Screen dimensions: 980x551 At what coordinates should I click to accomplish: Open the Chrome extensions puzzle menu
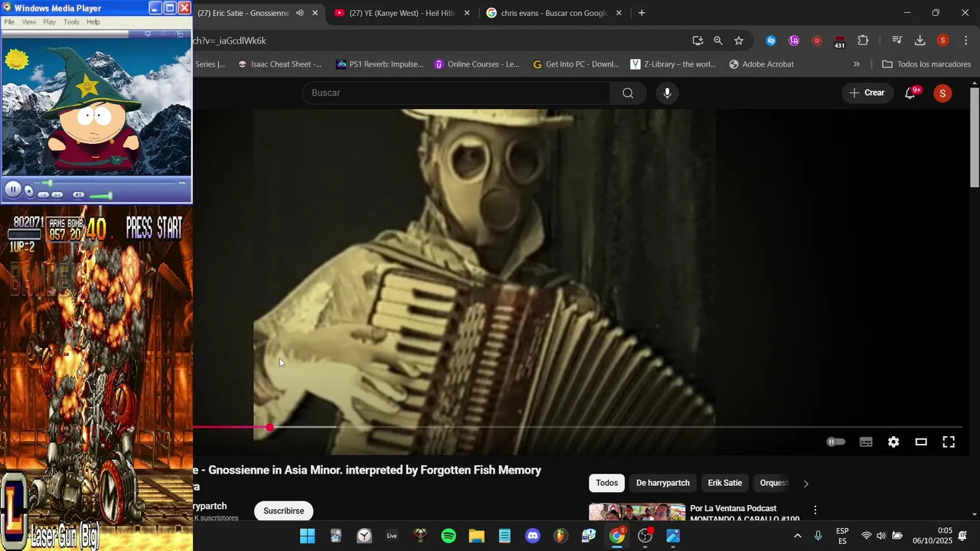(x=863, y=41)
